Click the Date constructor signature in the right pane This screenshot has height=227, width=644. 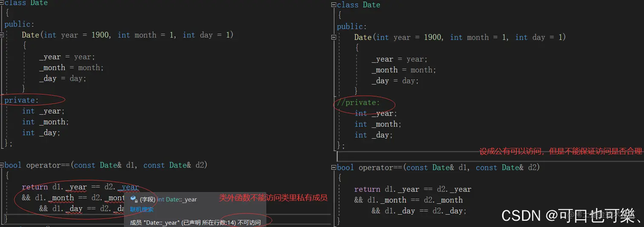tap(460, 37)
